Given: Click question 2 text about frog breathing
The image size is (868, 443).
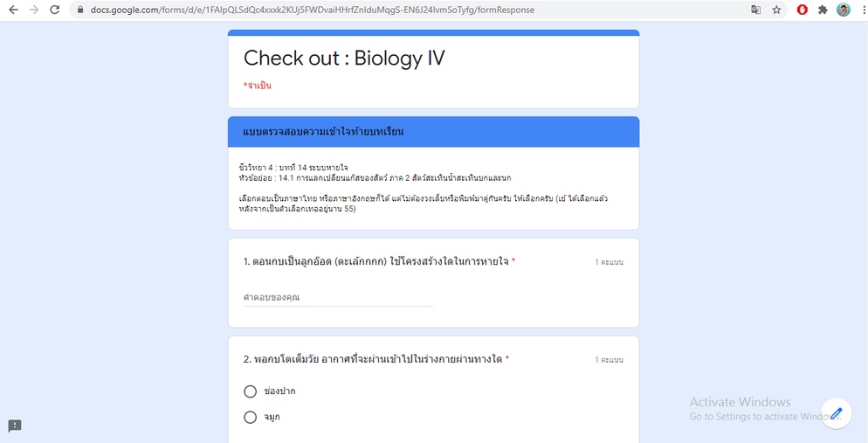Looking at the screenshot, I should 373,359.
